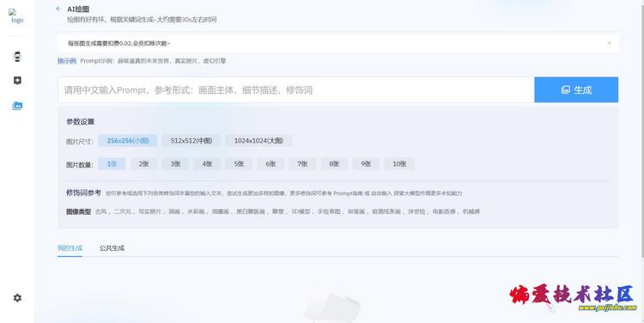Image resolution: width=644 pixels, height=323 pixels.
Task: Set image count to 2张
Action: pos(143,163)
